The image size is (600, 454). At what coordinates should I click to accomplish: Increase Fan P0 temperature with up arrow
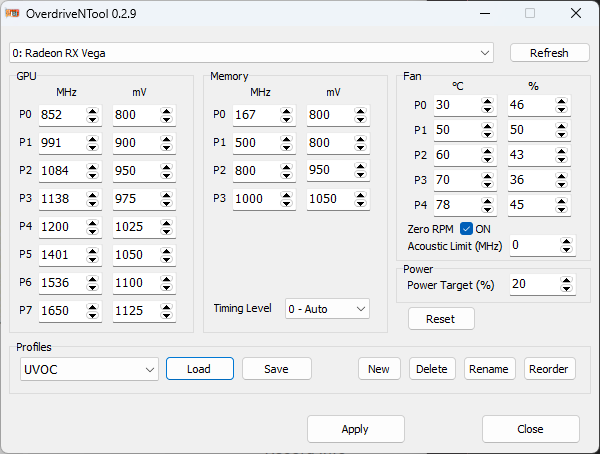click(488, 101)
